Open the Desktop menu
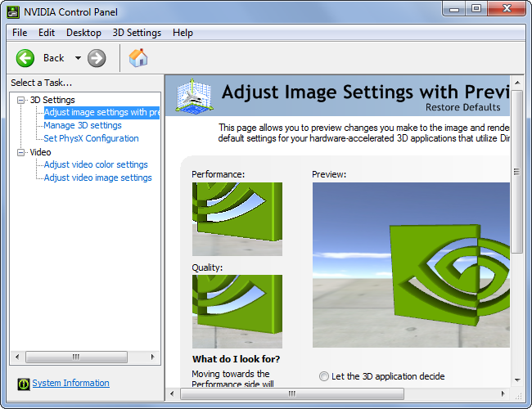This screenshot has width=532, height=409. pos(83,33)
